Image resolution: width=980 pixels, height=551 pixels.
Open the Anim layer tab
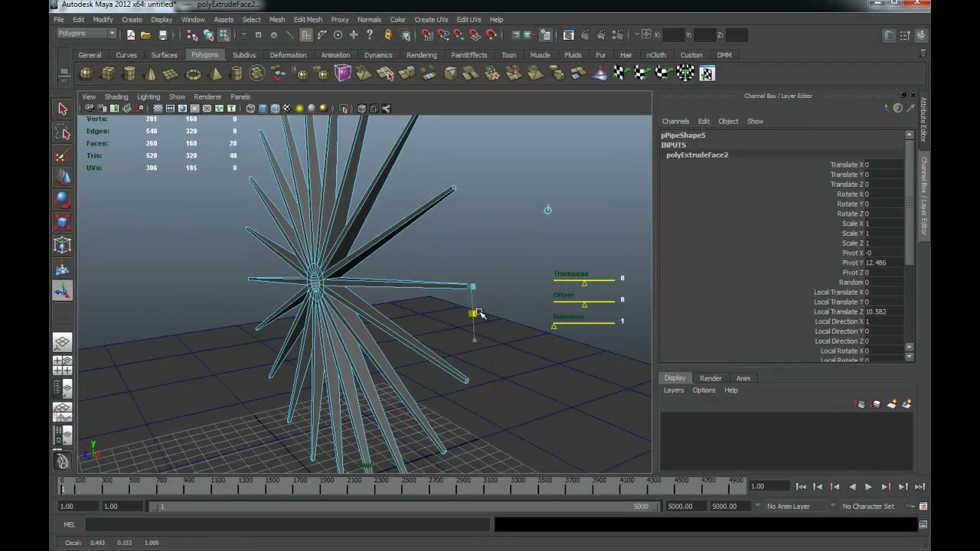tap(743, 378)
